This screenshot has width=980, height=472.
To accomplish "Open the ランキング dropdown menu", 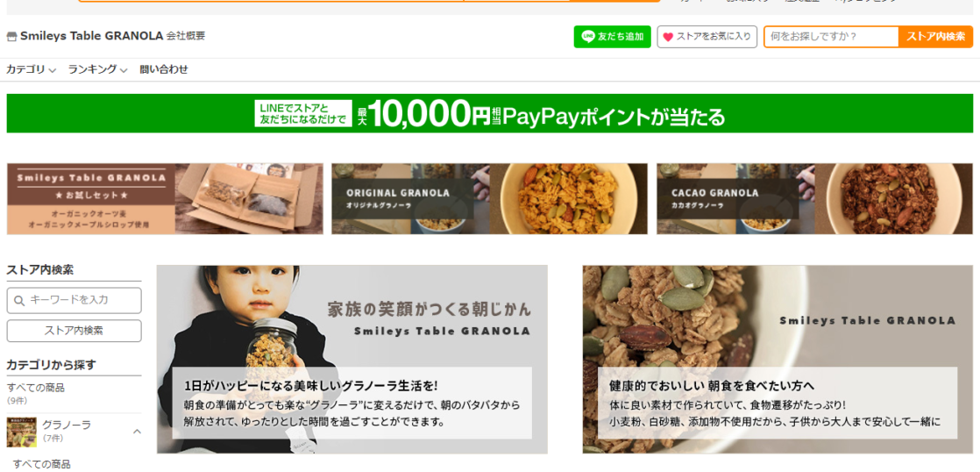I will pyautogui.click(x=97, y=69).
